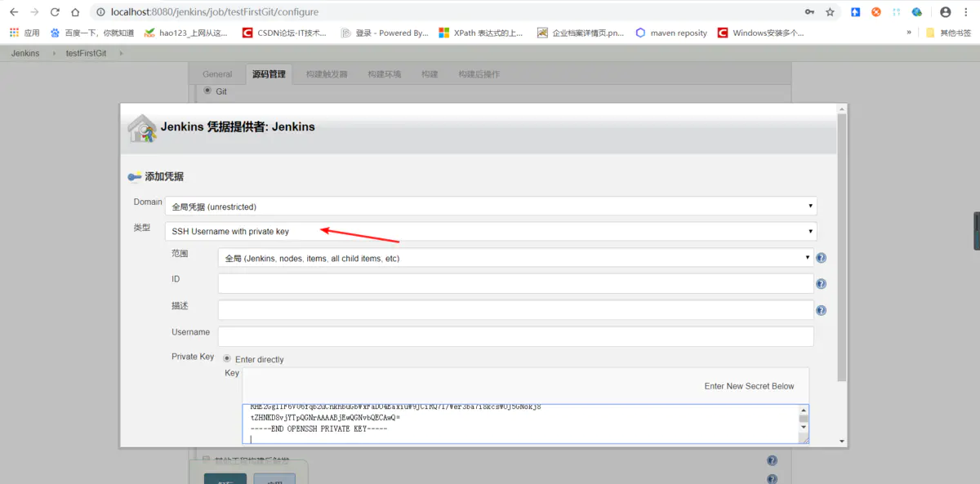Open the orange circular extension icon
The height and width of the screenshot is (484, 980).
coord(876,12)
